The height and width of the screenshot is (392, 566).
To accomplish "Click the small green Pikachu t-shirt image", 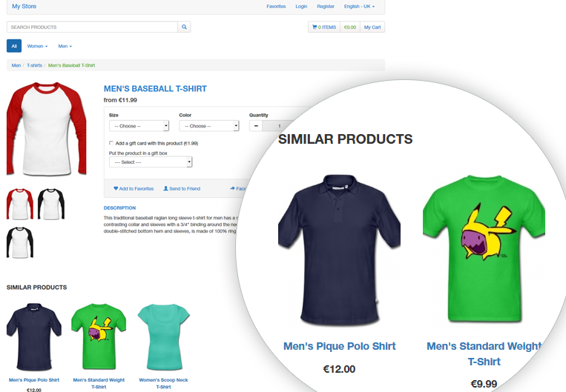I will 99,337.
